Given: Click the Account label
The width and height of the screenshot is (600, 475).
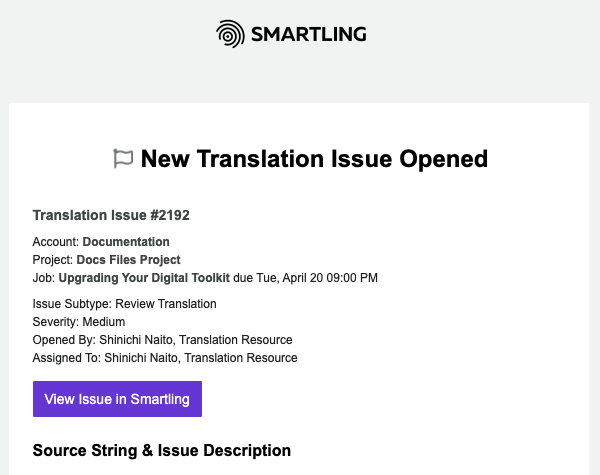Looking at the screenshot, I should [x=56, y=242].
